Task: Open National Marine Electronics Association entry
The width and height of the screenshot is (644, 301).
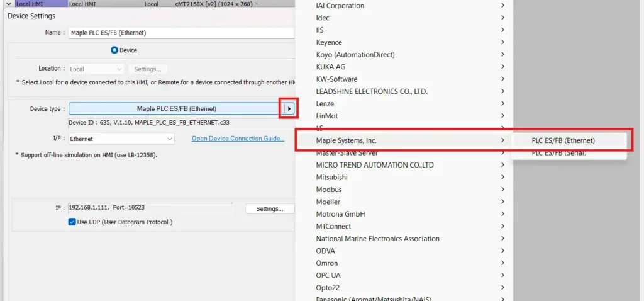Action: coord(404,239)
